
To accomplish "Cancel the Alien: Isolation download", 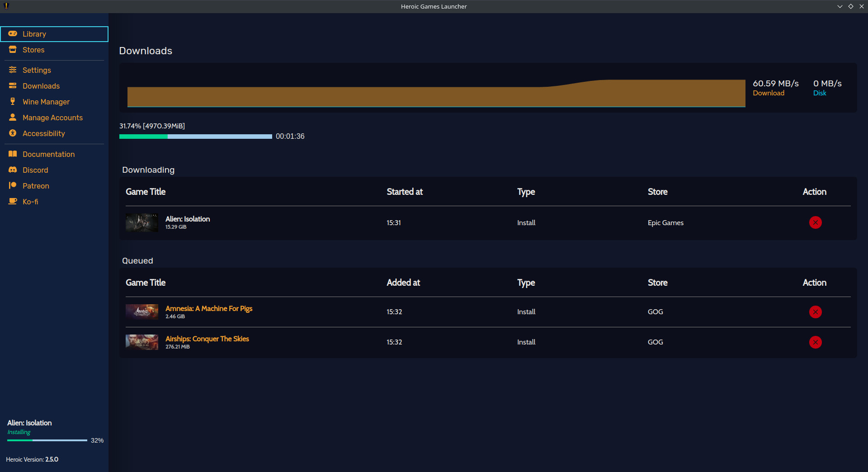I will tap(815, 222).
